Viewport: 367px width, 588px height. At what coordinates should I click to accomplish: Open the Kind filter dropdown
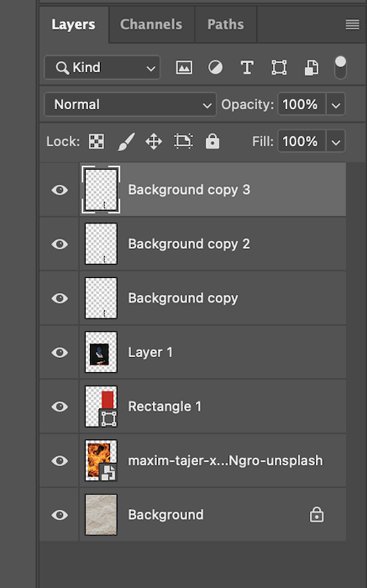coord(102,68)
